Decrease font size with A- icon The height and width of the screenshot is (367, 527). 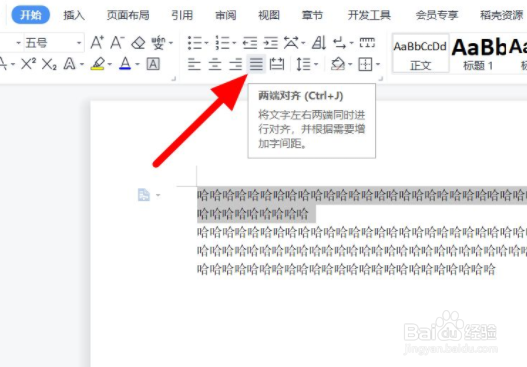click(x=117, y=43)
